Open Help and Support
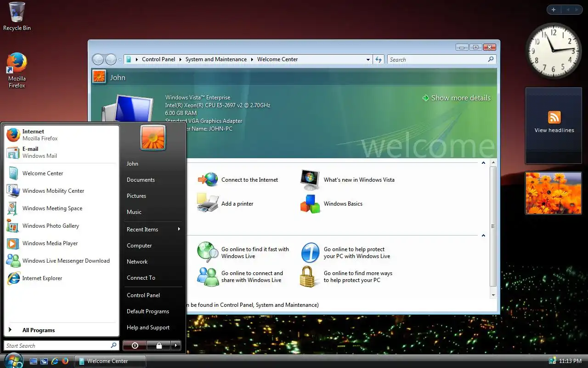Screen dimensions: 588x368 pyautogui.click(x=153, y=328)
